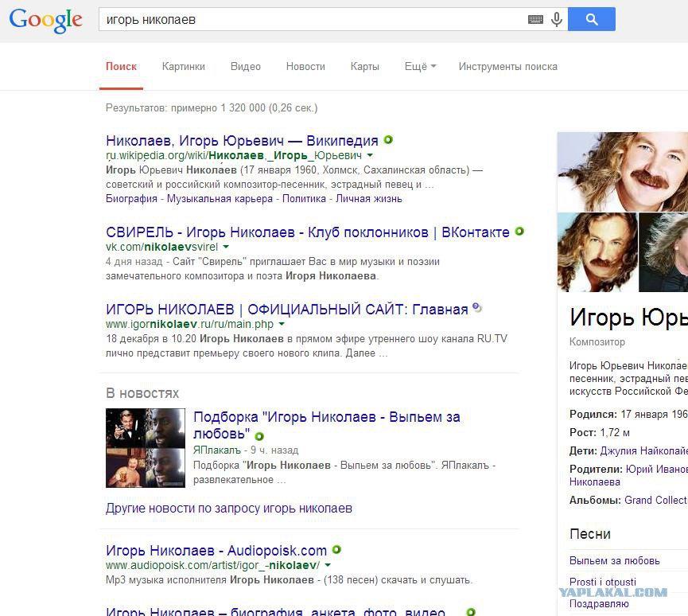Open the song Выпьем за любовь

pos(614,560)
